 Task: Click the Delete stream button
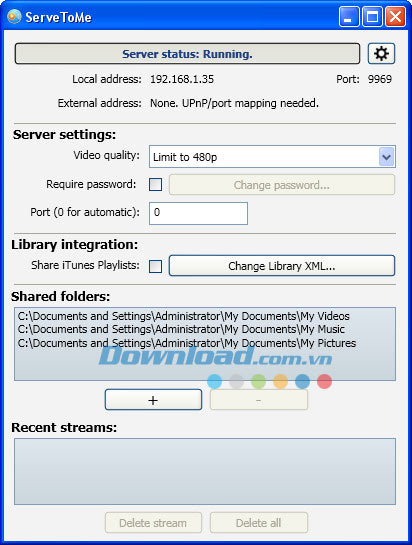[153, 523]
